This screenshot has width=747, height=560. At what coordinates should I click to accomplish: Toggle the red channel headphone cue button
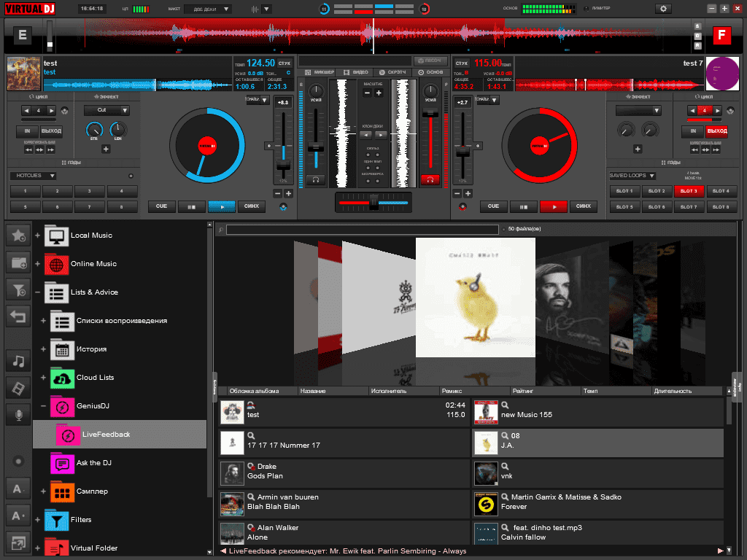430,179
